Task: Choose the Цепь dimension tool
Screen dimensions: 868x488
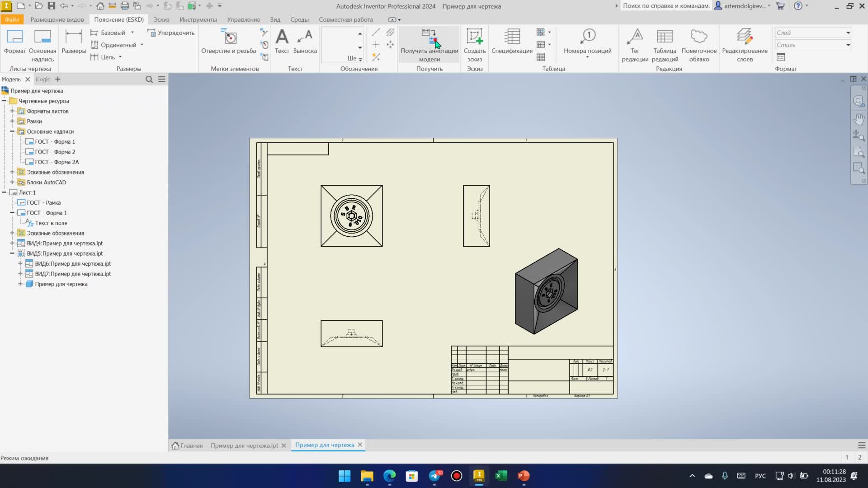Action: pos(103,57)
